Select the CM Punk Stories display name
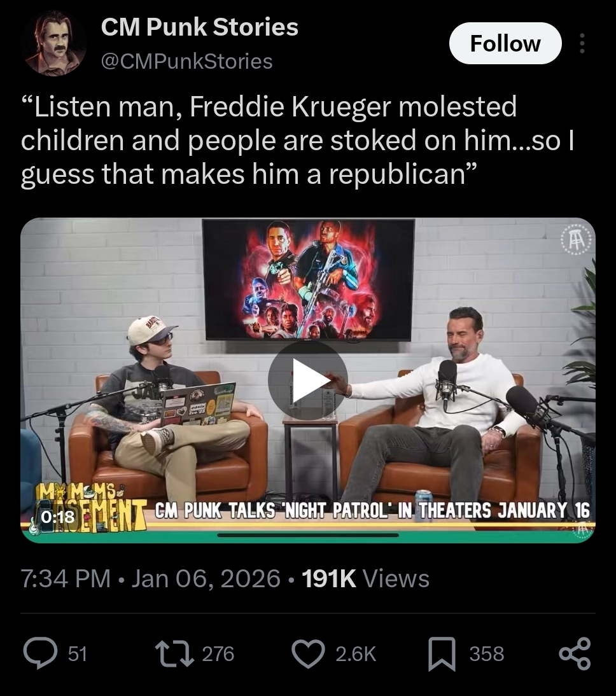 pos(199,27)
